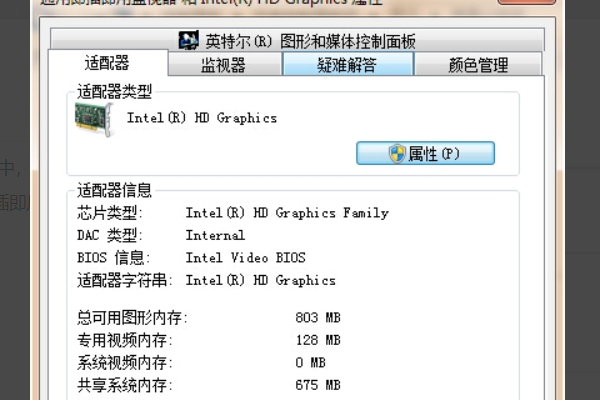Switch to the 适配器 tab
This screenshot has height=400, width=600.
click(108, 63)
